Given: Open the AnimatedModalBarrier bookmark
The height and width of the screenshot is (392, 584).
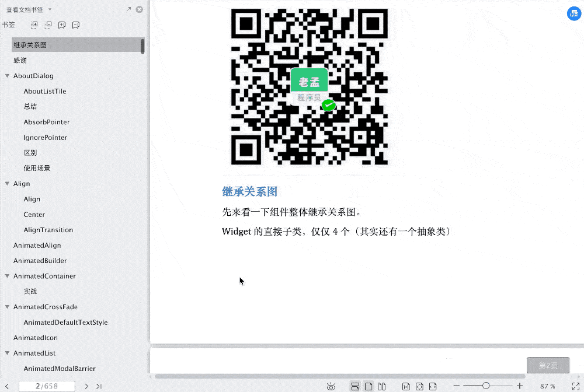Looking at the screenshot, I should coord(60,369).
